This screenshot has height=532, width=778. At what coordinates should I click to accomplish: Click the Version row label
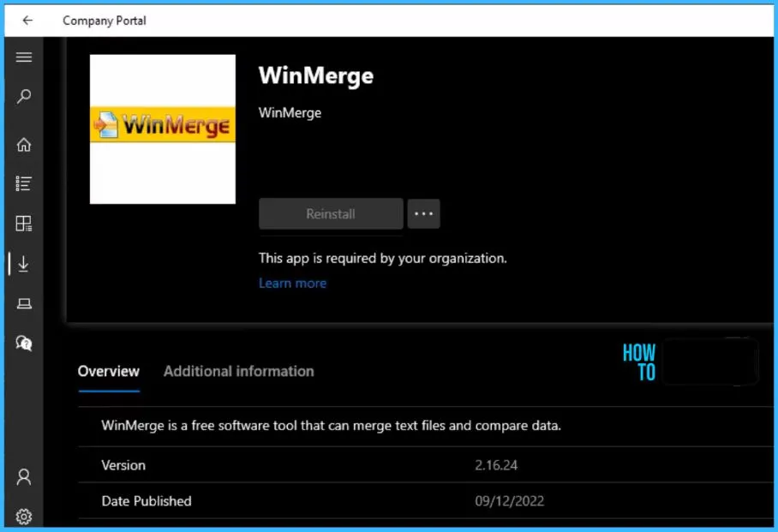(x=123, y=465)
